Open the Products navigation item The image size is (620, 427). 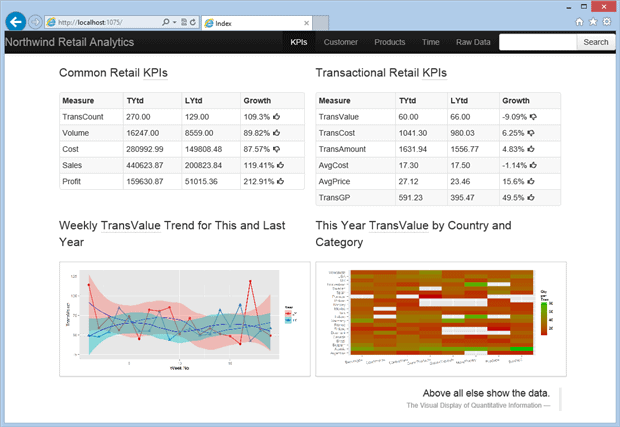point(389,42)
